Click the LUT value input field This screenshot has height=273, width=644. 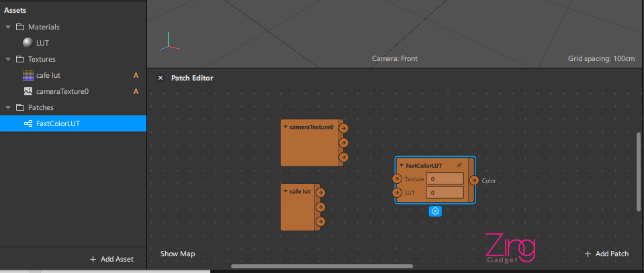pyautogui.click(x=445, y=193)
